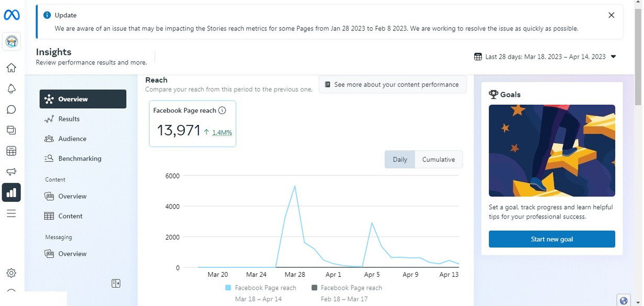The image size is (644, 306).
Task: Open the Ads megaphone icon
Action: click(x=11, y=172)
